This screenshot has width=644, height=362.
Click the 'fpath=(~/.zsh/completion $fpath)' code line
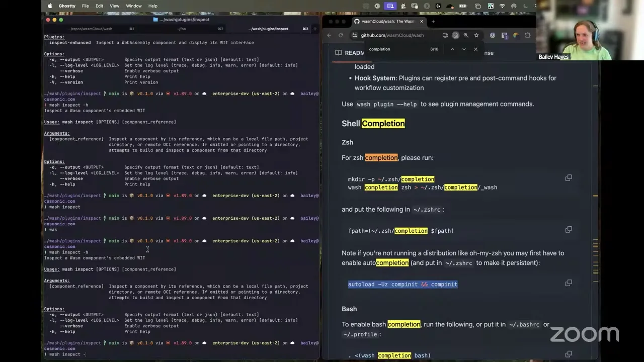[401, 231]
